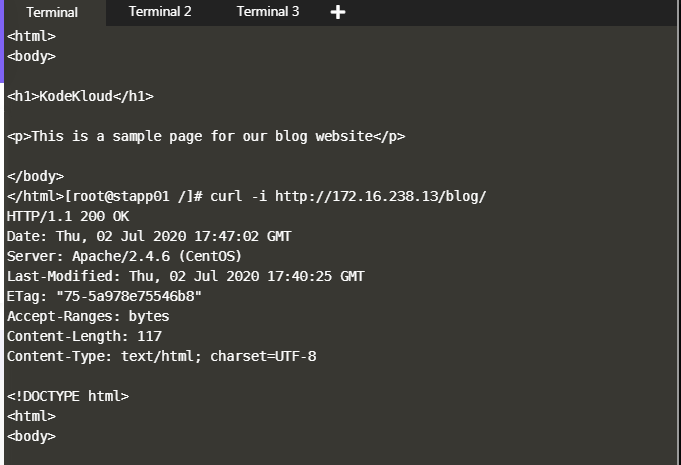Click the Content-Length: 117 line
Viewport: 681px width, 465px height.
coord(84,336)
